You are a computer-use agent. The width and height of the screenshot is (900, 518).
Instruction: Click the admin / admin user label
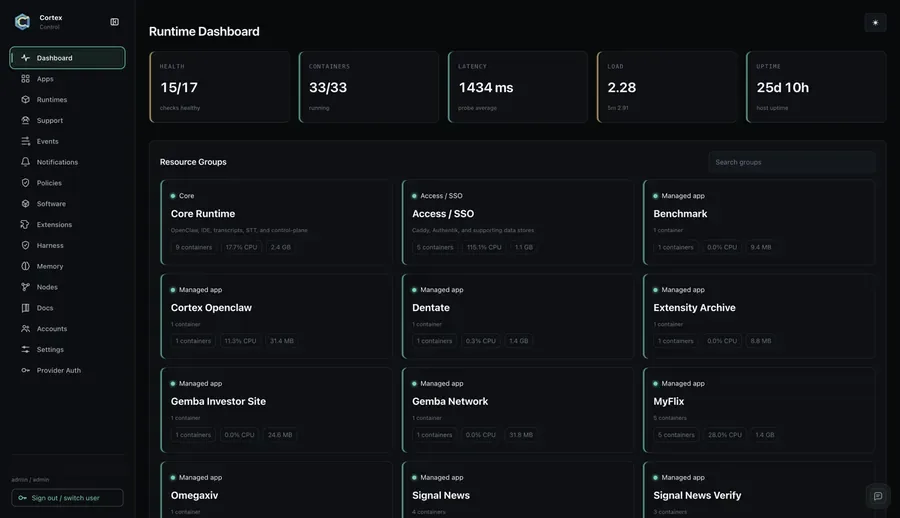pos(30,480)
